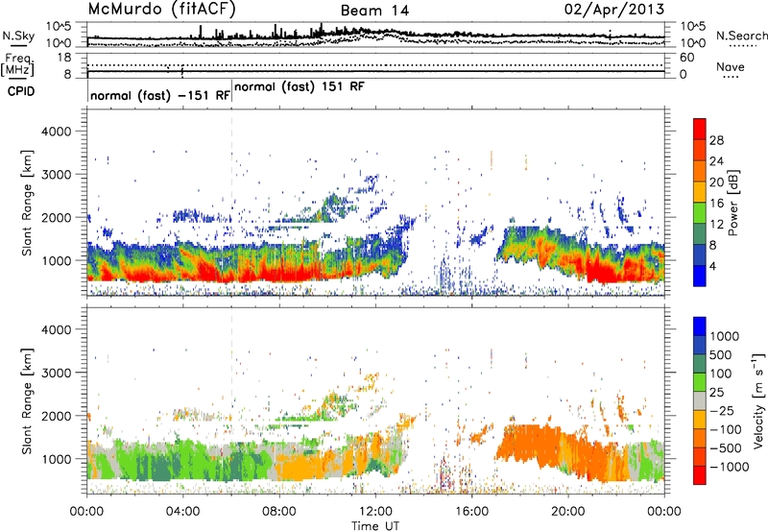Click the "Slant Range [km]" label of power panel
The height and width of the screenshot is (532, 768).
pos(27,203)
